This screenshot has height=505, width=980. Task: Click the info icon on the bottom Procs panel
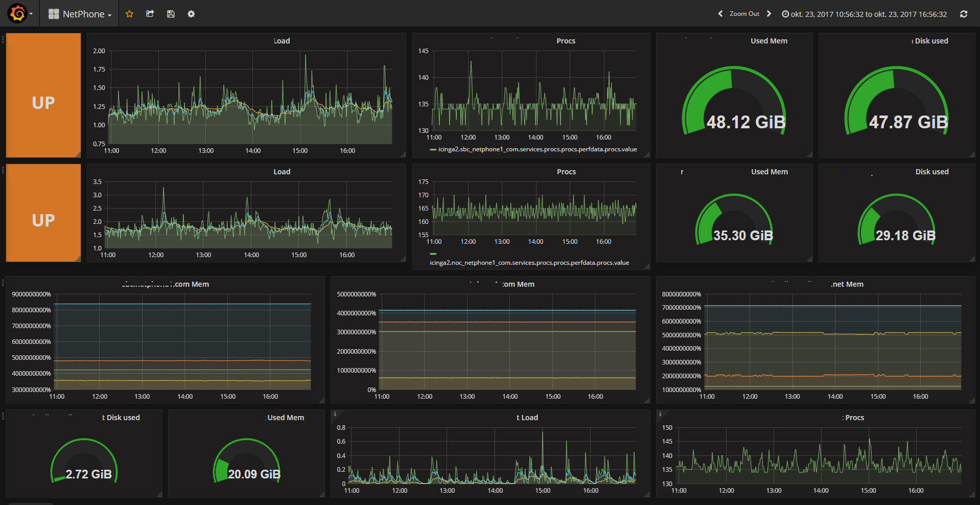(x=660, y=414)
